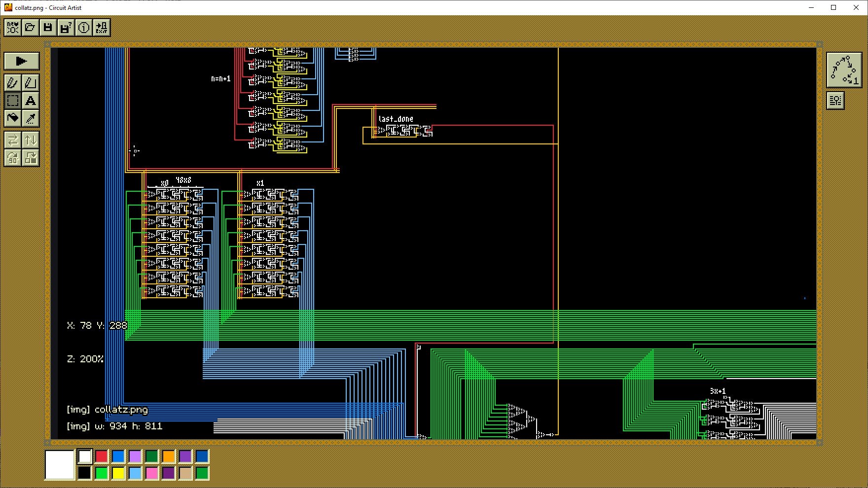This screenshot has width=868, height=488.
Task: Click the rotate 90 degrees button
Action: (x=13, y=158)
